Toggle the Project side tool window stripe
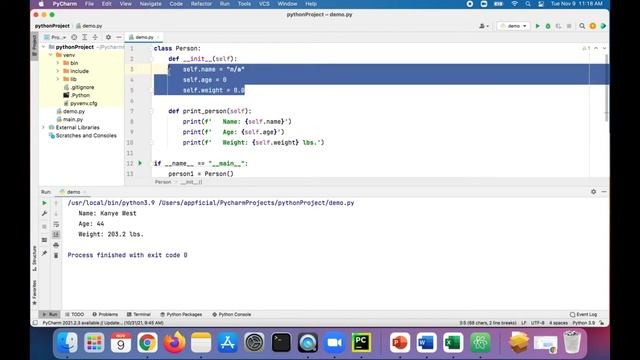Screen dimensions: 640x360 coord(34,45)
